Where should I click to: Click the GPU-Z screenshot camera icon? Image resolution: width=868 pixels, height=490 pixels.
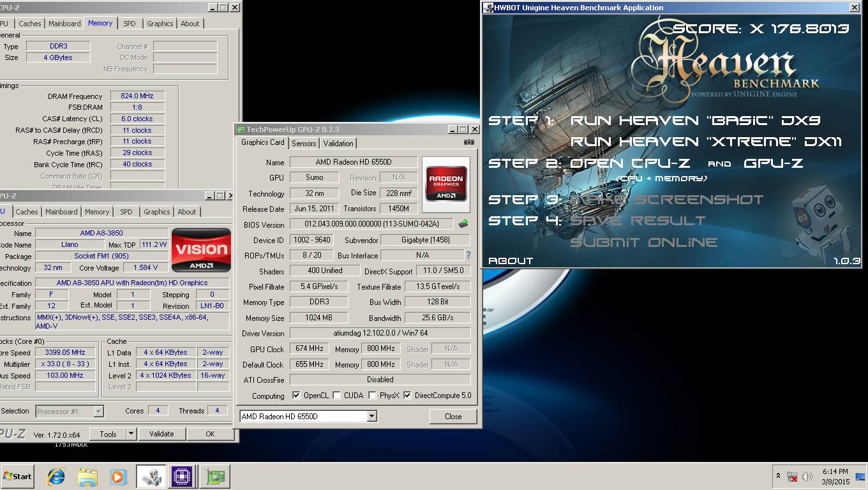pyautogui.click(x=469, y=142)
